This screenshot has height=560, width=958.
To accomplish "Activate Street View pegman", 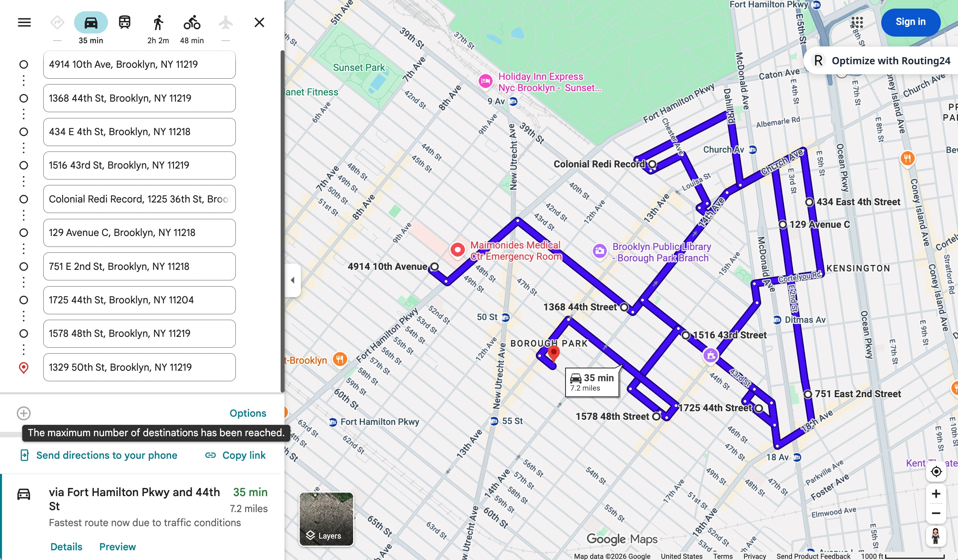I will [936, 536].
